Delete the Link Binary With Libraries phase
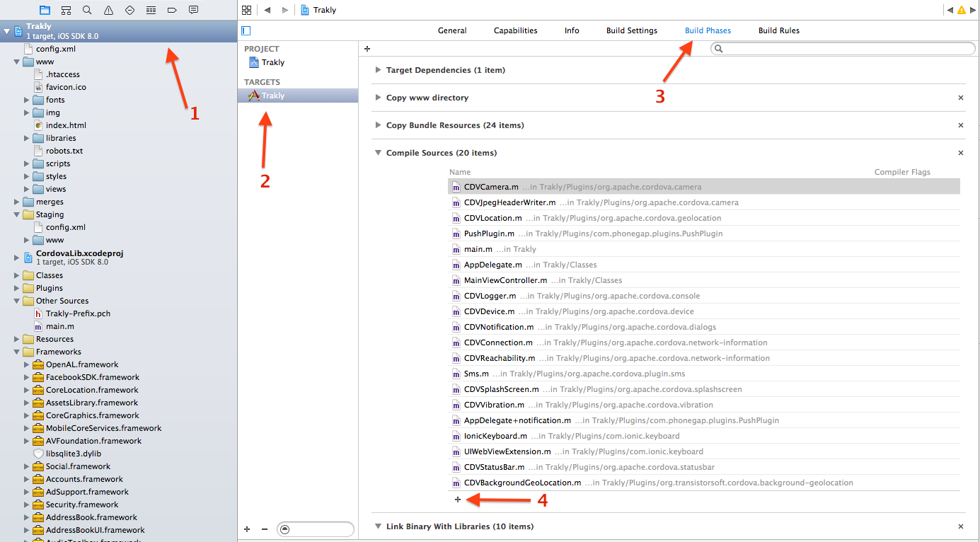 click(x=961, y=526)
